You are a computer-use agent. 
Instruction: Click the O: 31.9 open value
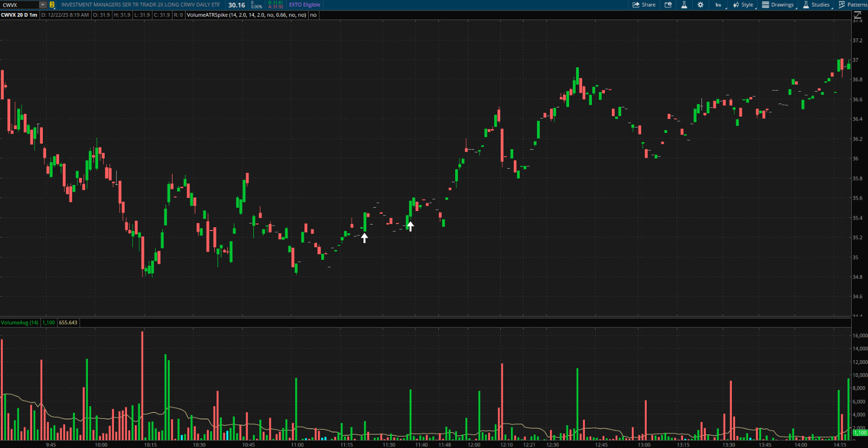[101, 15]
